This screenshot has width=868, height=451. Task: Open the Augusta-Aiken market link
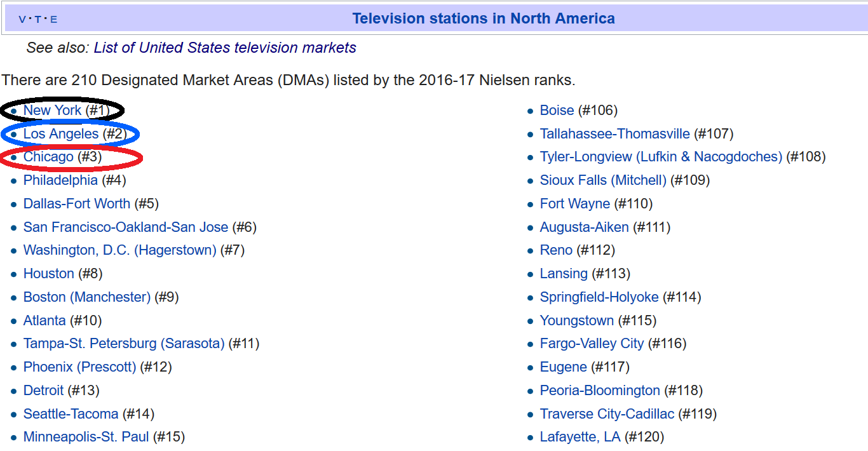tap(585, 227)
